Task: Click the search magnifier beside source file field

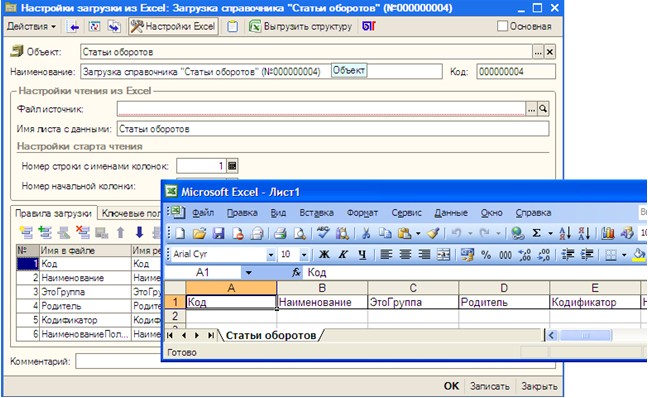Action: 543,109
